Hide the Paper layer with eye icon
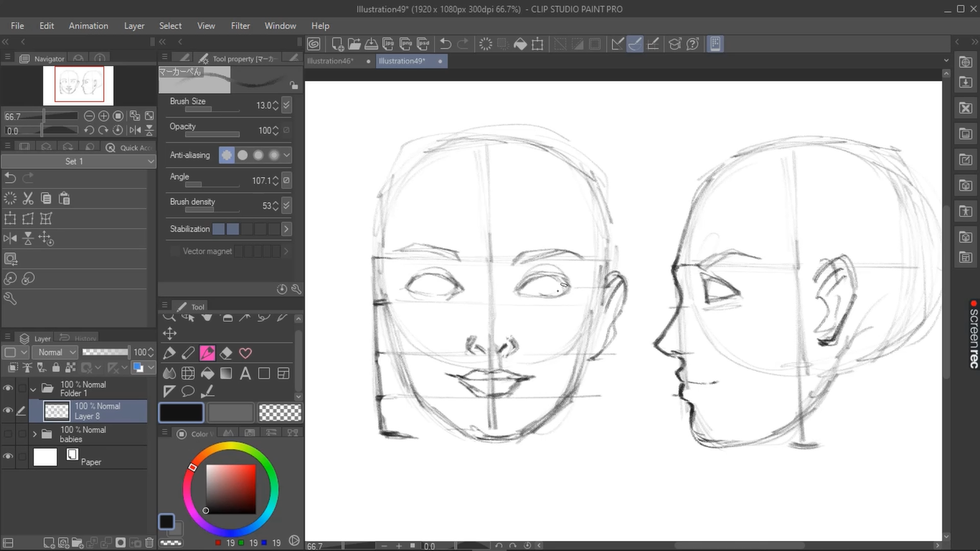 point(8,456)
